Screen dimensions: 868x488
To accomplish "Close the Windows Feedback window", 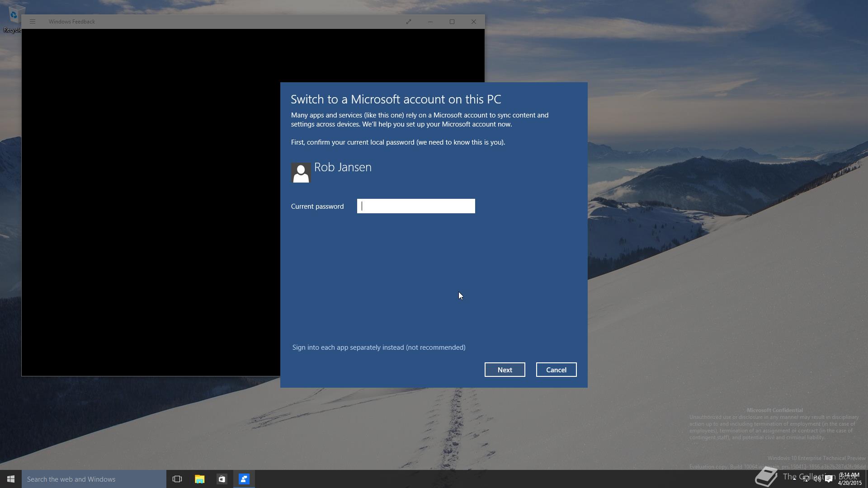I will tap(474, 22).
